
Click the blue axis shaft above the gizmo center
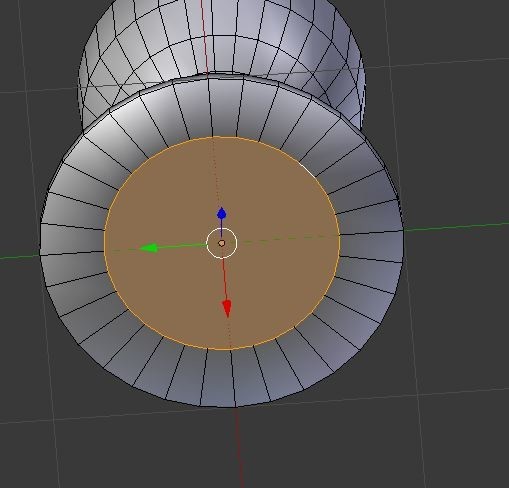click(x=221, y=224)
